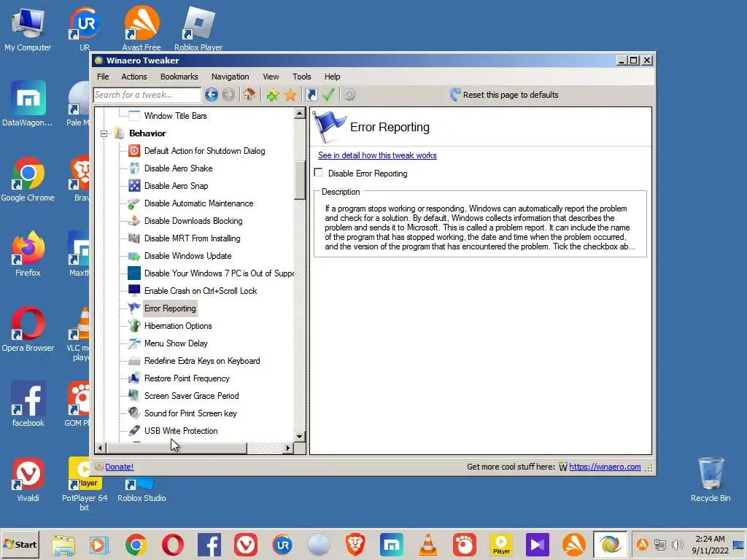Click 'See in detail how this tweak works' link
The height and width of the screenshot is (560, 747).
(377, 155)
